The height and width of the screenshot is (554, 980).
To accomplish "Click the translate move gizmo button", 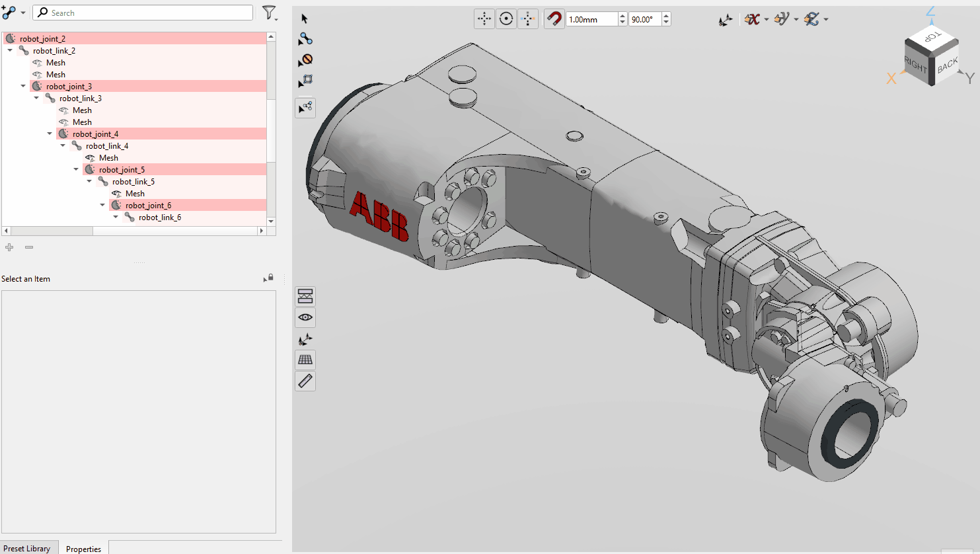I will pos(484,19).
